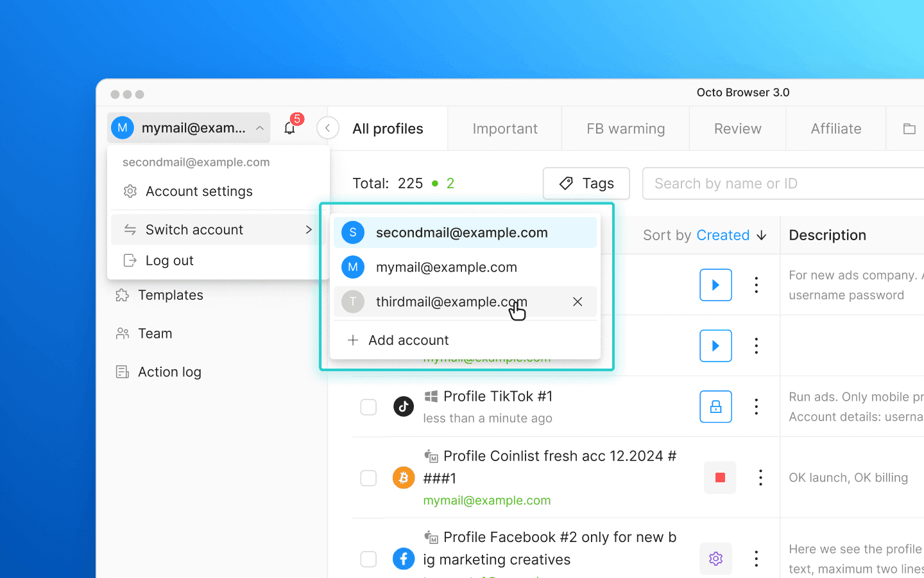Click the grey T avatar of thirdmail@example.com
Viewport: 924px width, 578px height.
click(353, 302)
